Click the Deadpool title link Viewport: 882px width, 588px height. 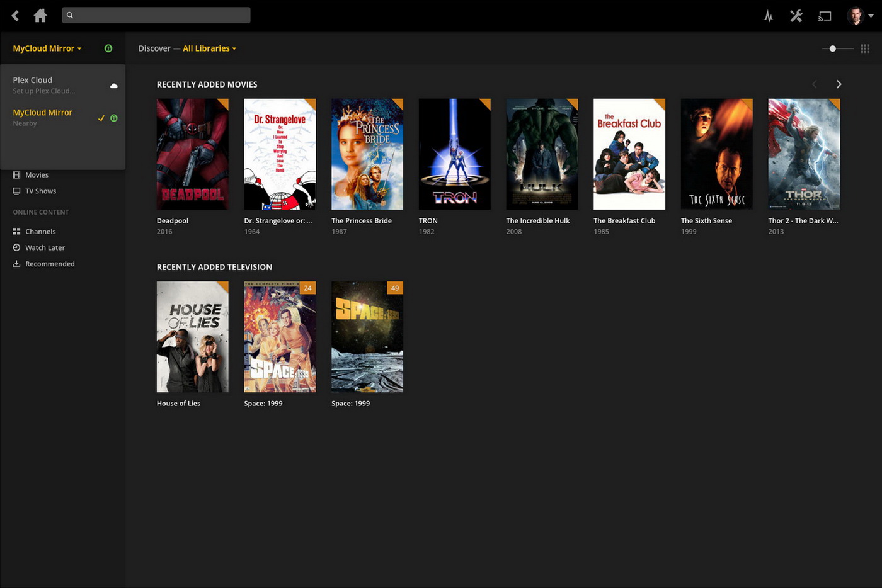[x=173, y=221]
